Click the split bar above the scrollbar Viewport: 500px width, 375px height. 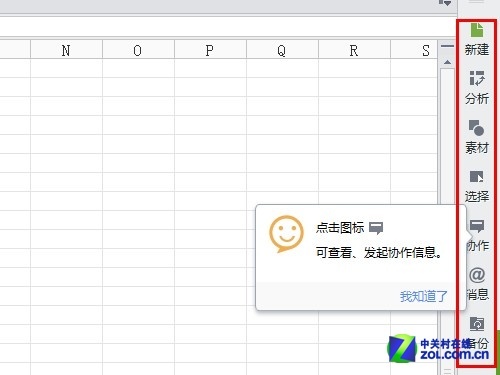click(x=447, y=46)
